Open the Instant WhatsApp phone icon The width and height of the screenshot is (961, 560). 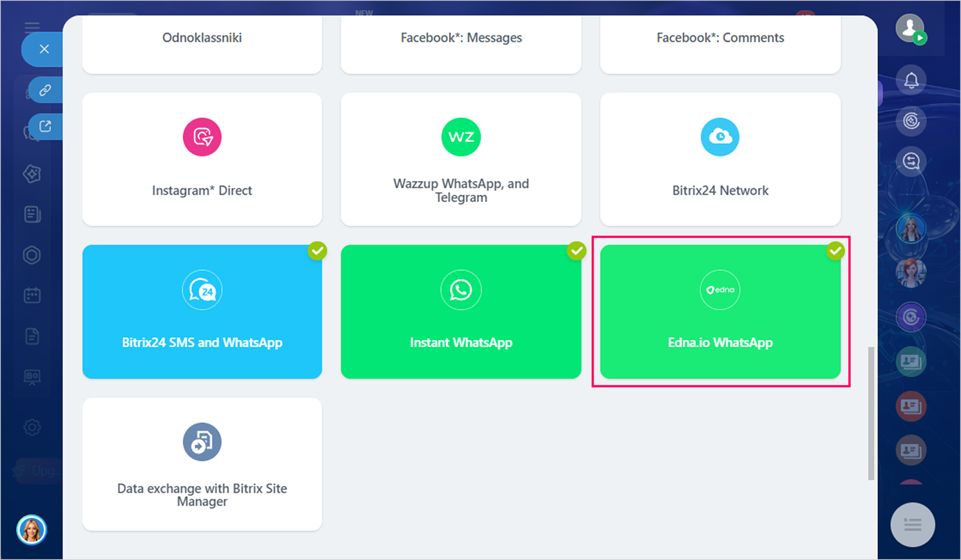[461, 290]
